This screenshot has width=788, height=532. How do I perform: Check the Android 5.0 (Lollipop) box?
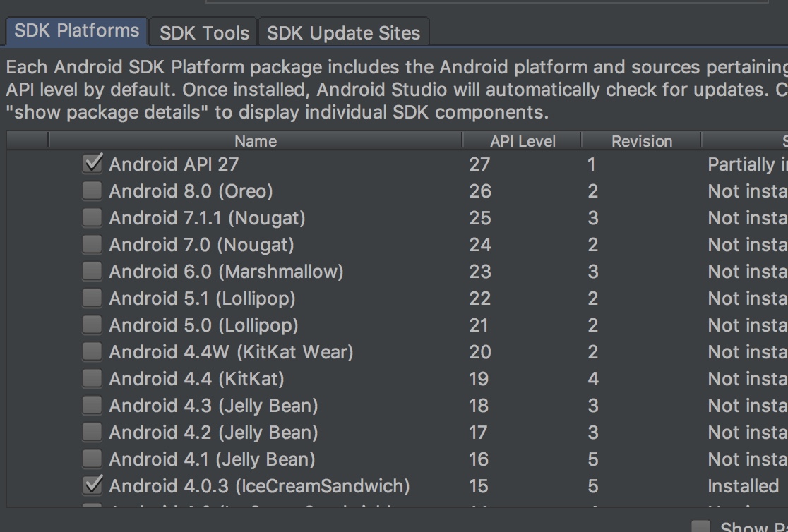coord(92,325)
